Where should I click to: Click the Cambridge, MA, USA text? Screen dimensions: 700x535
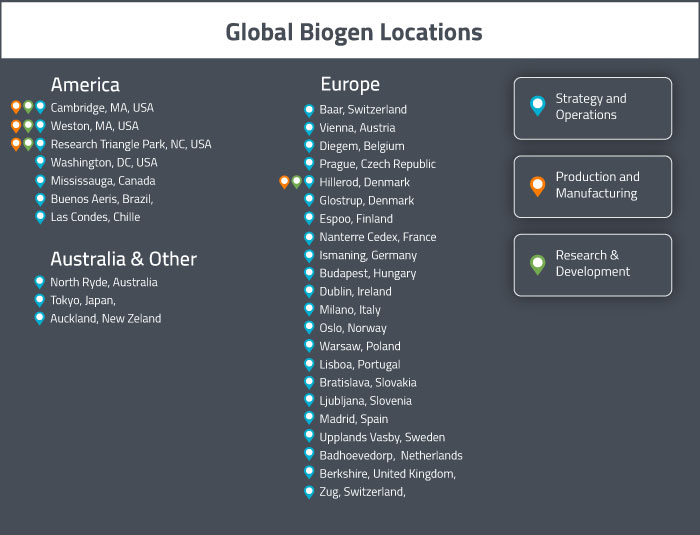pyautogui.click(x=102, y=108)
